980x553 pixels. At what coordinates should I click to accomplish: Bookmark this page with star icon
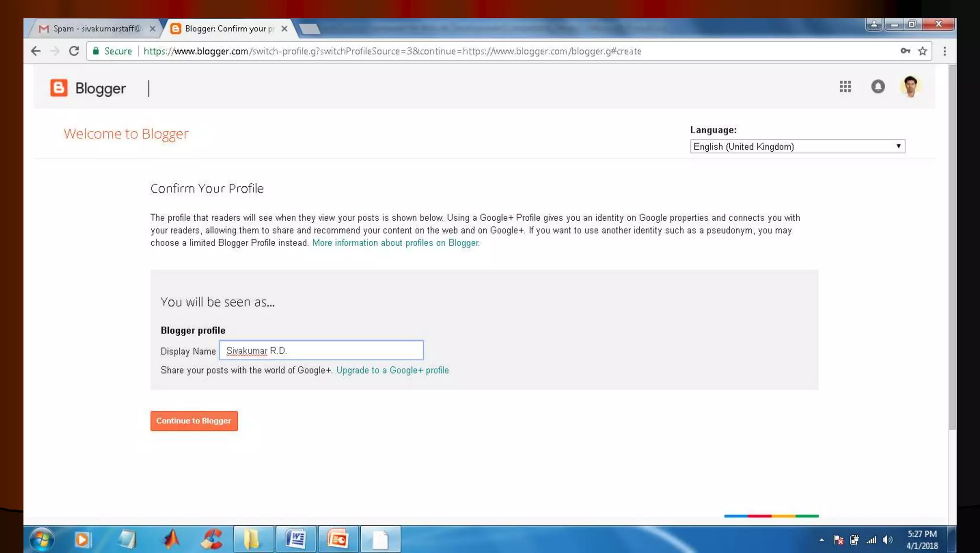(x=923, y=51)
